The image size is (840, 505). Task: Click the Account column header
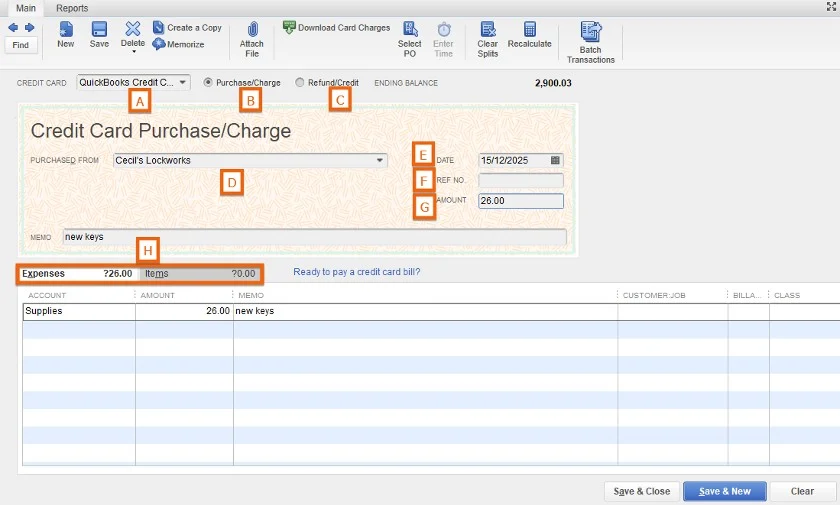pos(47,295)
